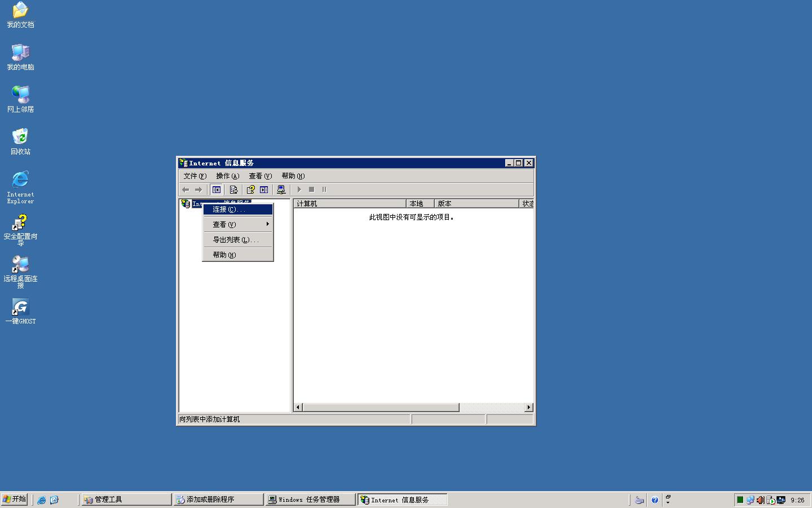Choose 连接(C)... in the context menu
The image size is (812, 508).
[238, 209]
